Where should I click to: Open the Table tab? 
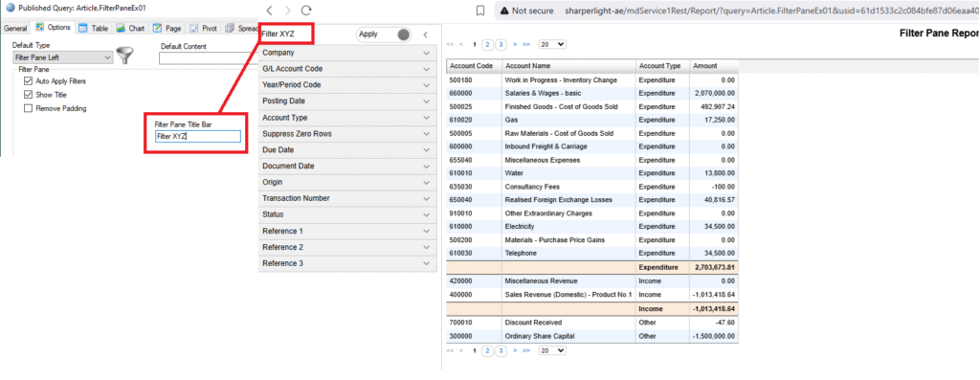point(94,28)
